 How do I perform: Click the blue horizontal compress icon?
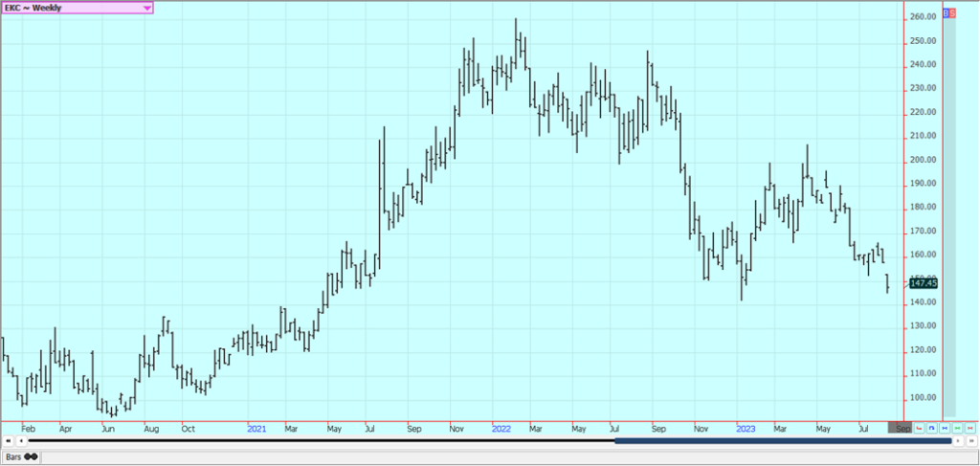coord(945,428)
